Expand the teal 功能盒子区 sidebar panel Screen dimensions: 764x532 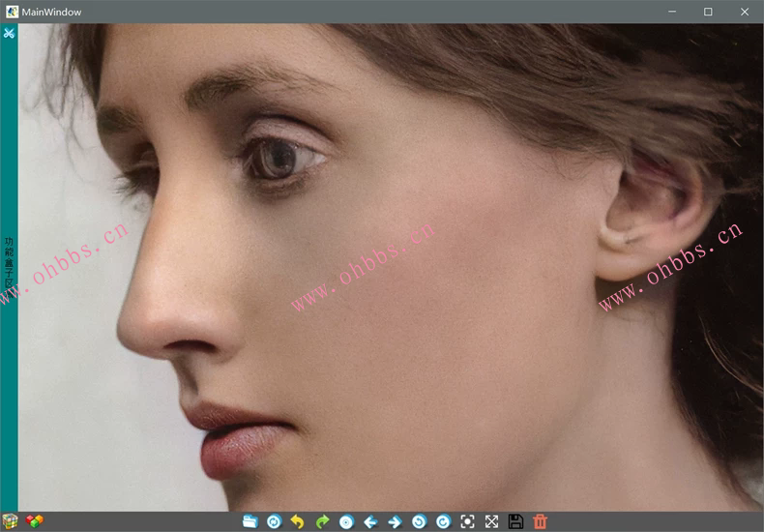click(9, 266)
